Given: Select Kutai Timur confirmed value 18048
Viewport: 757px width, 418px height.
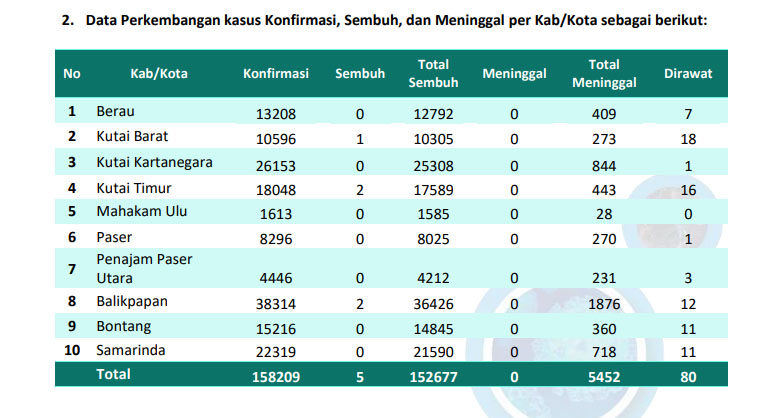Looking at the screenshot, I should pos(276,190).
